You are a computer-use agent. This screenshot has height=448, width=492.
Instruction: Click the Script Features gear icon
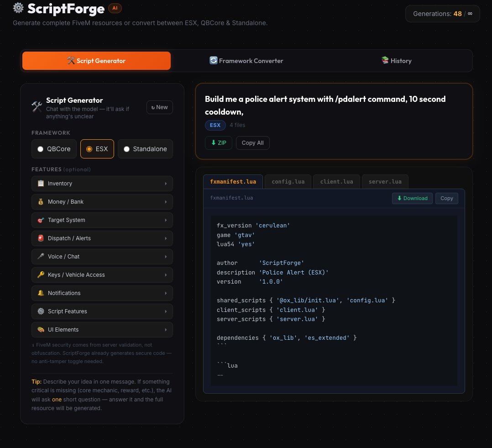click(x=41, y=311)
